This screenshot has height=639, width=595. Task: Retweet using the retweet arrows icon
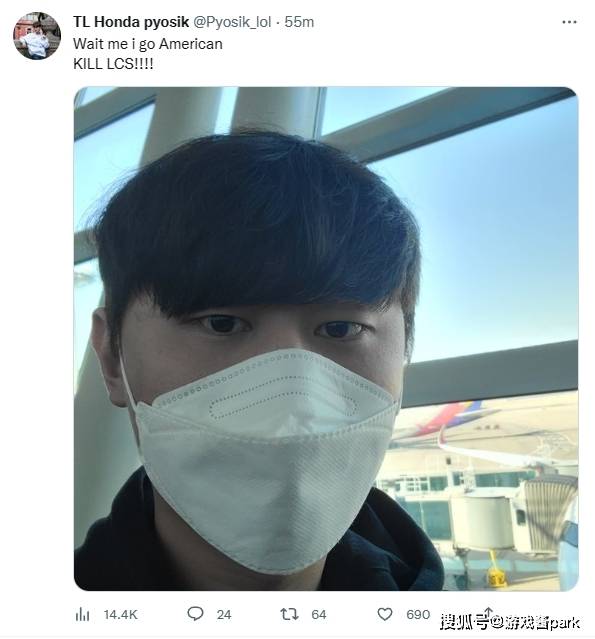(x=289, y=614)
